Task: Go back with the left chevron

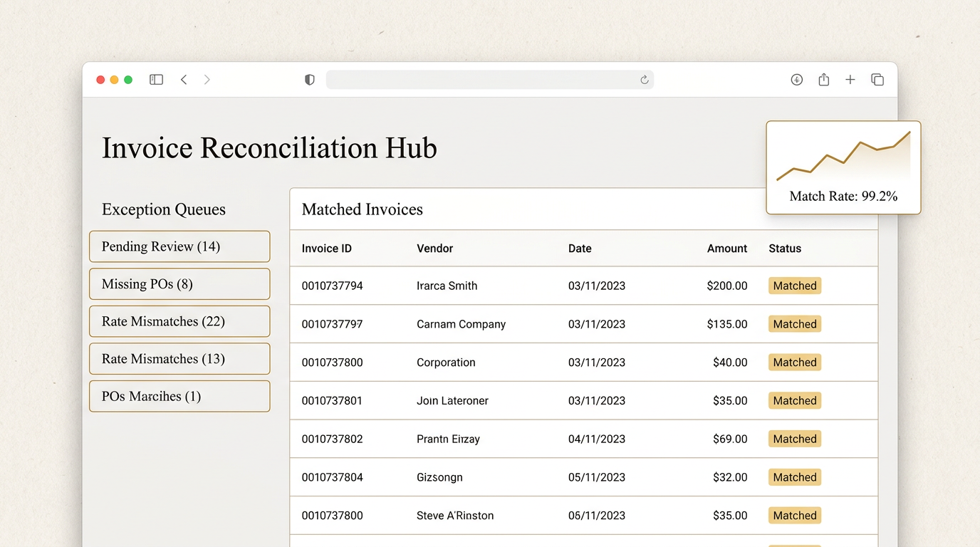Action: 184,80
